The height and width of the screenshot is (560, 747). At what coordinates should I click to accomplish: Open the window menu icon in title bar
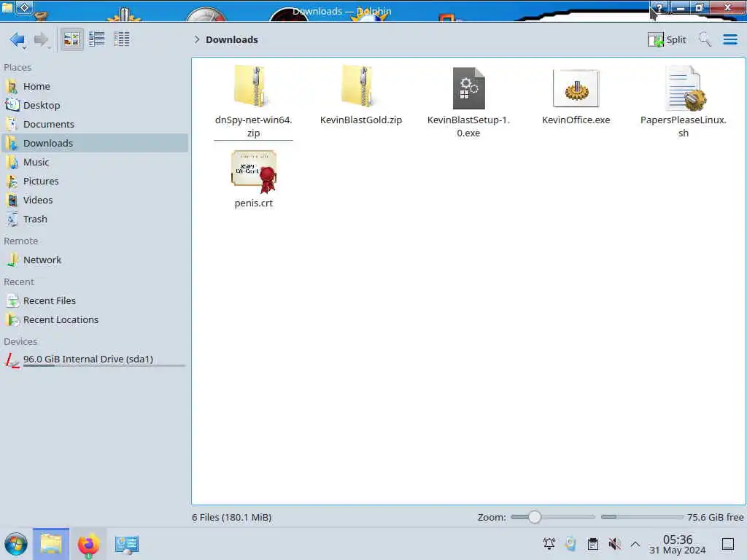[7, 7]
